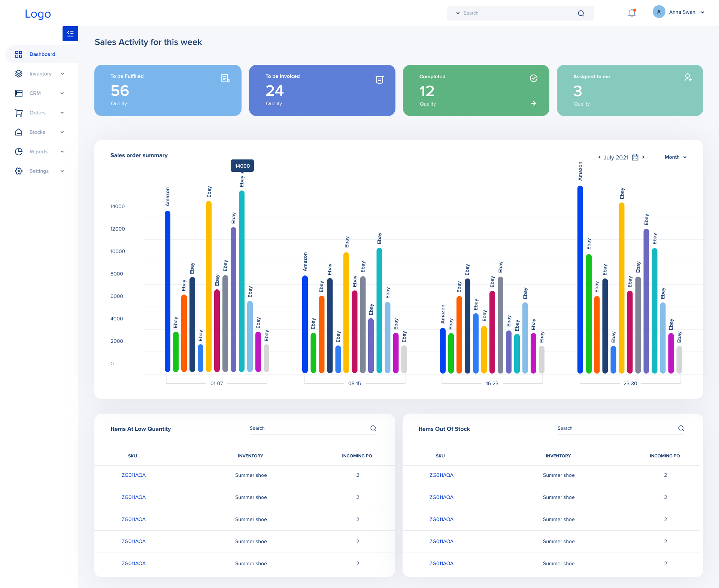719x588 pixels.
Task: Click the add-user icon on Assigned to me card
Action: (x=688, y=77)
